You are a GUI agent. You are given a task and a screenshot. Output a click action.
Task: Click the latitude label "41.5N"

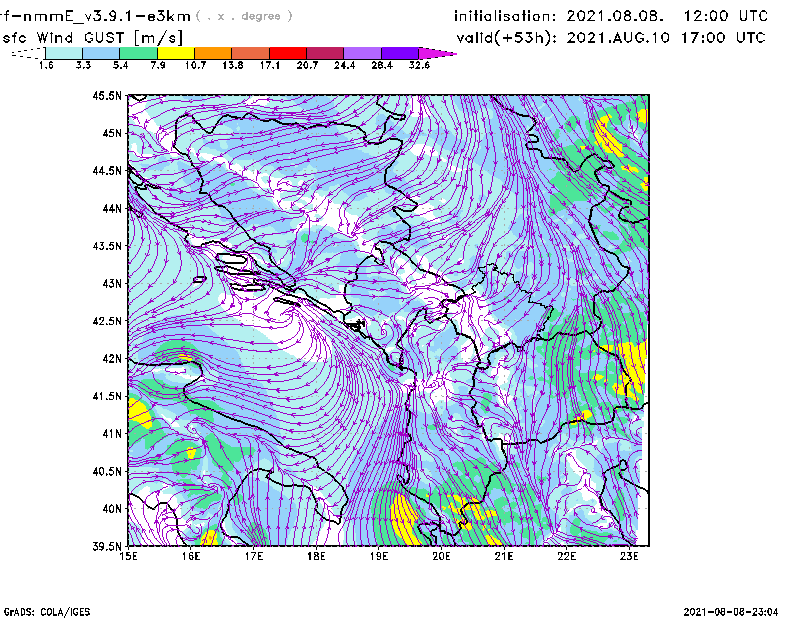pyautogui.click(x=107, y=396)
